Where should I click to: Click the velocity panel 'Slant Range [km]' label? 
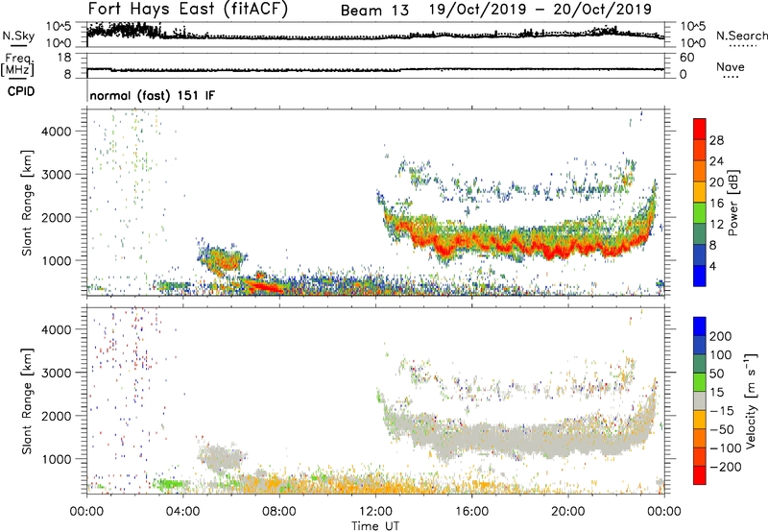(x=27, y=401)
